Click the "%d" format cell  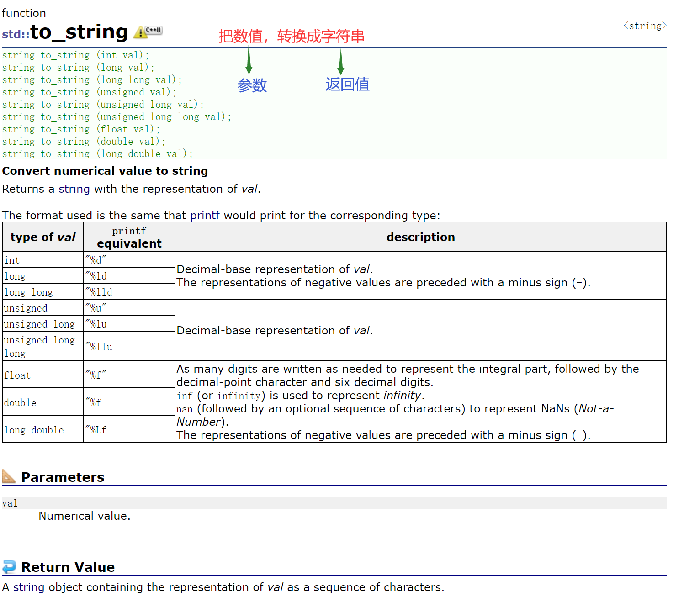tap(129, 260)
